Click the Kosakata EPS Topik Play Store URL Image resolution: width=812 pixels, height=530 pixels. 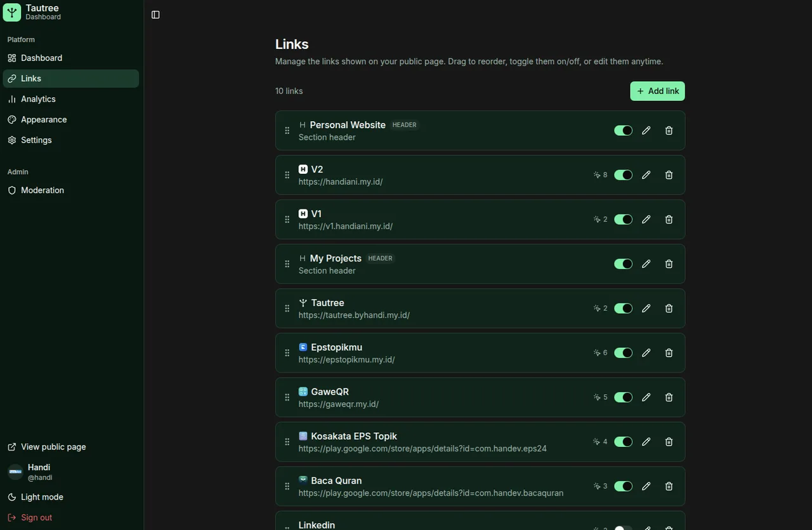click(x=422, y=448)
